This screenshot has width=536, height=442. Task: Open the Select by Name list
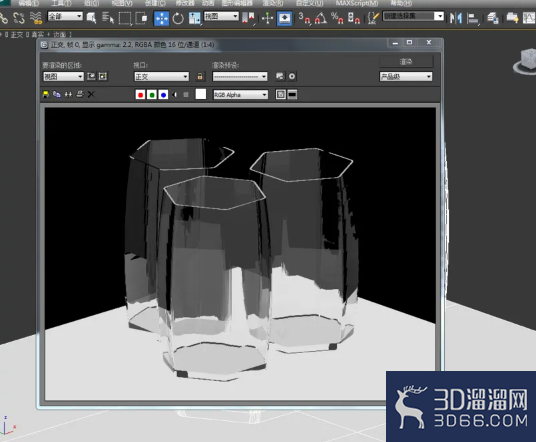click(x=108, y=17)
